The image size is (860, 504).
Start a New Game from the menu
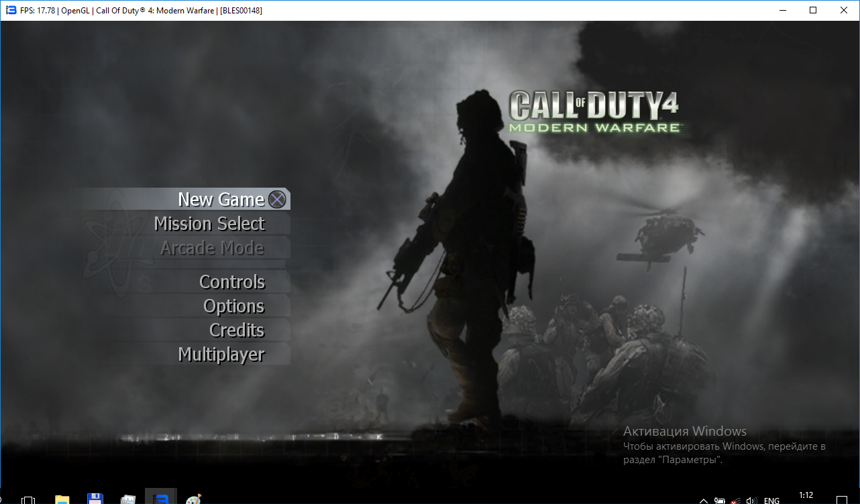coord(221,199)
